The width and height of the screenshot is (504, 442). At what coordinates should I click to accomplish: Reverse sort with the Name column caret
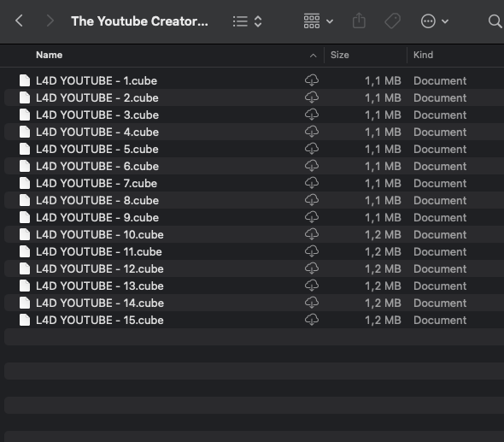313,56
